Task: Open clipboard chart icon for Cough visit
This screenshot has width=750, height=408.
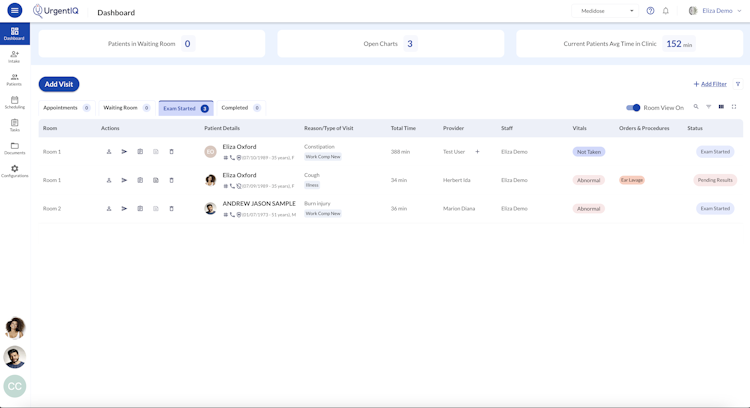Action: [140, 180]
